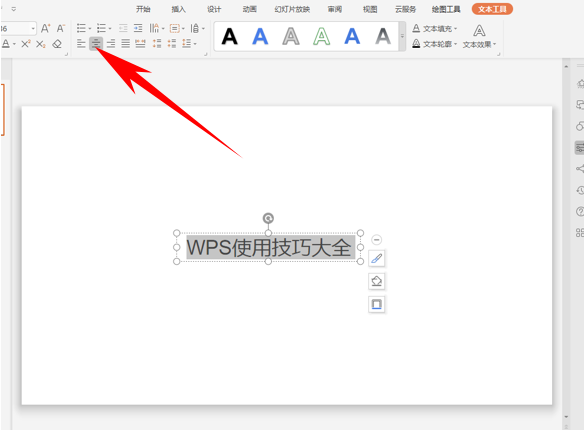Open the font settings dialog launcher
The width and height of the screenshot is (586, 430).
point(66,55)
